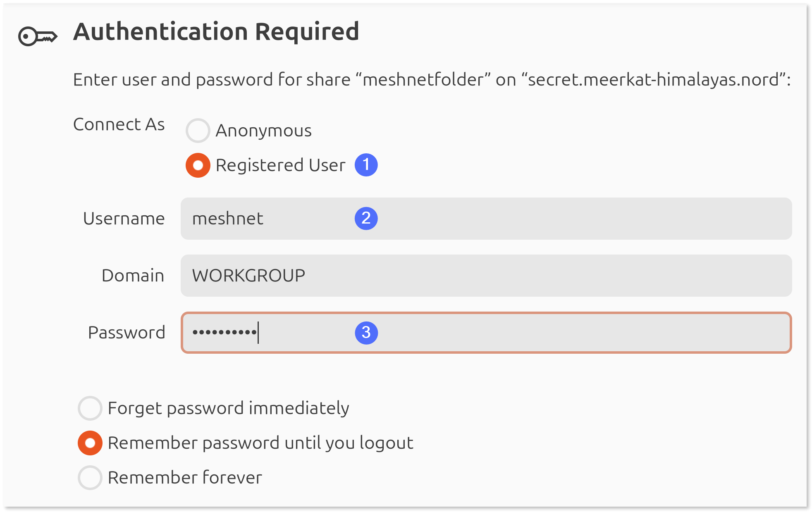Click the "meshnetfolder" share name text

coord(423,79)
